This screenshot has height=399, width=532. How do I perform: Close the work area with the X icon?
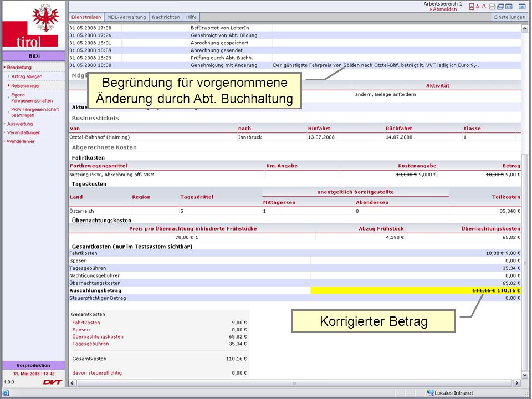click(x=522, y=7)
